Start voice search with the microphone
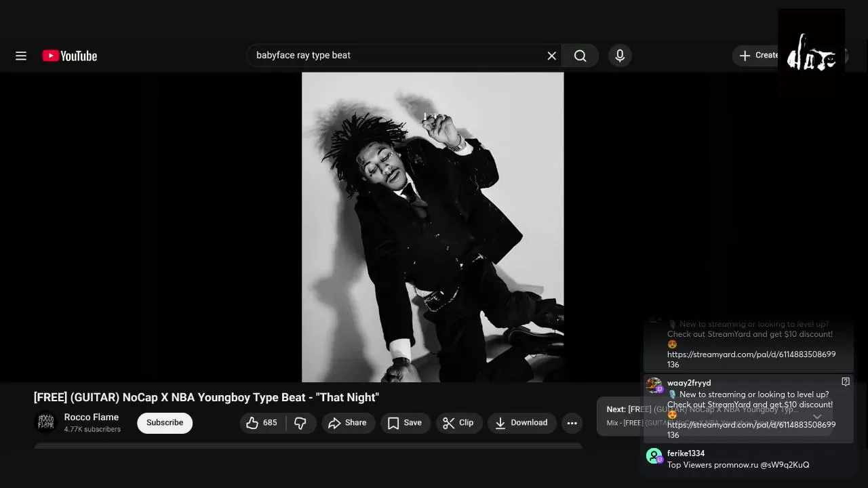The height and width of the screenshot is (488, 868). point(620,56)
